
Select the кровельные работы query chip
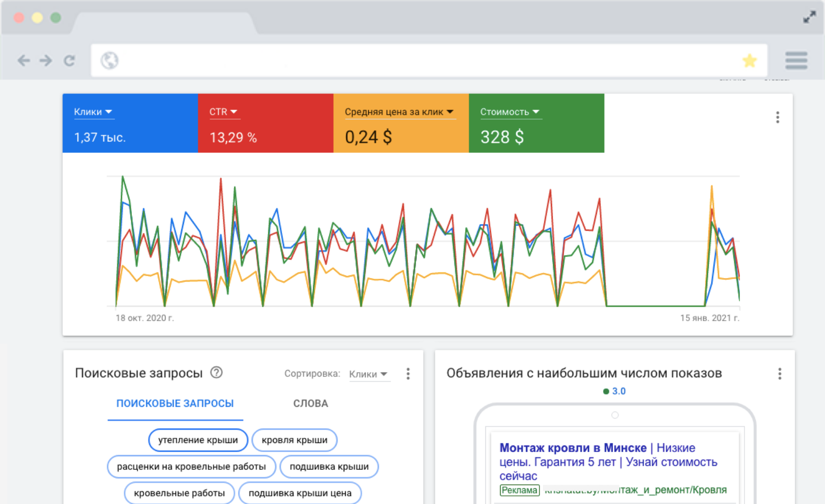click(x=179, y=493)
